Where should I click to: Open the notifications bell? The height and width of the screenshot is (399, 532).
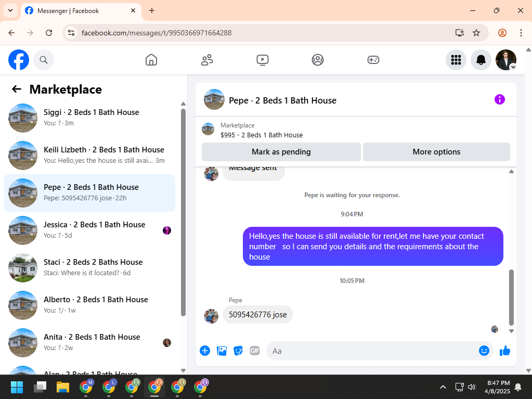(x=481, y=60)
